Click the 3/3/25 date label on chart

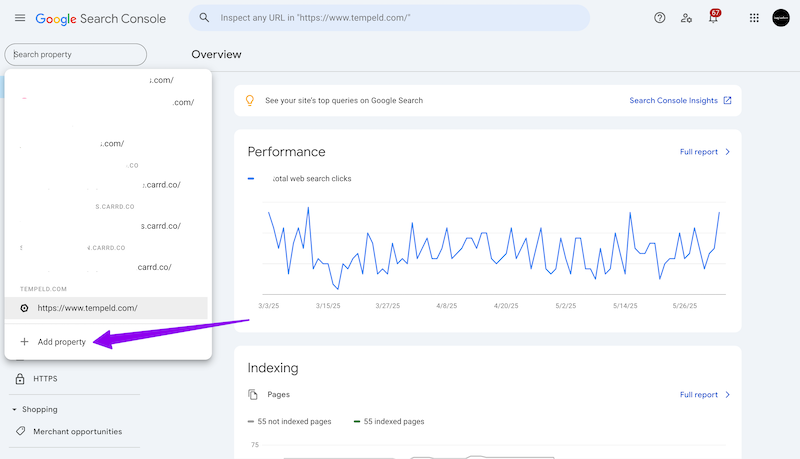[x=268, y=306]
